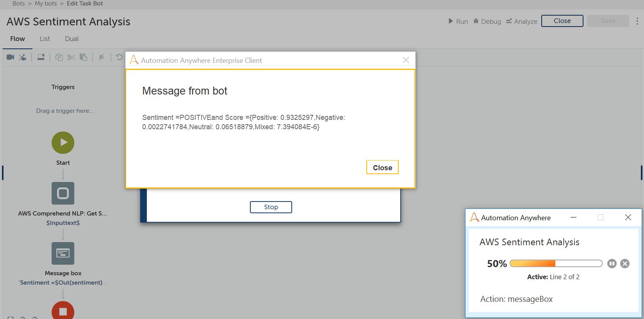
Task: Click Close in the Message from bot dialog
Action: pos(382,168)
